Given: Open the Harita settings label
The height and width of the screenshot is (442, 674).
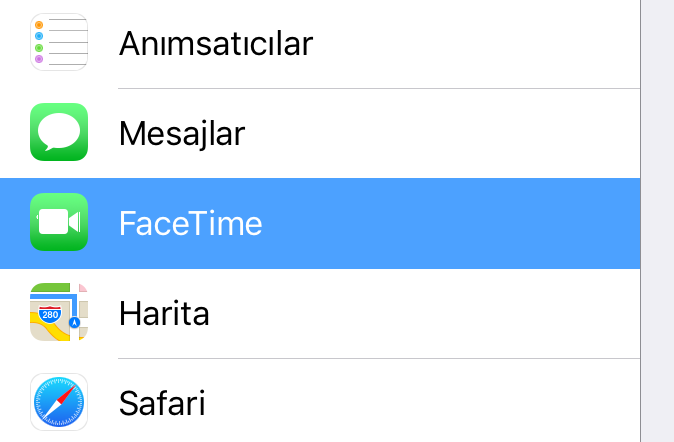Looking at the screenshot, I should 164,314.
